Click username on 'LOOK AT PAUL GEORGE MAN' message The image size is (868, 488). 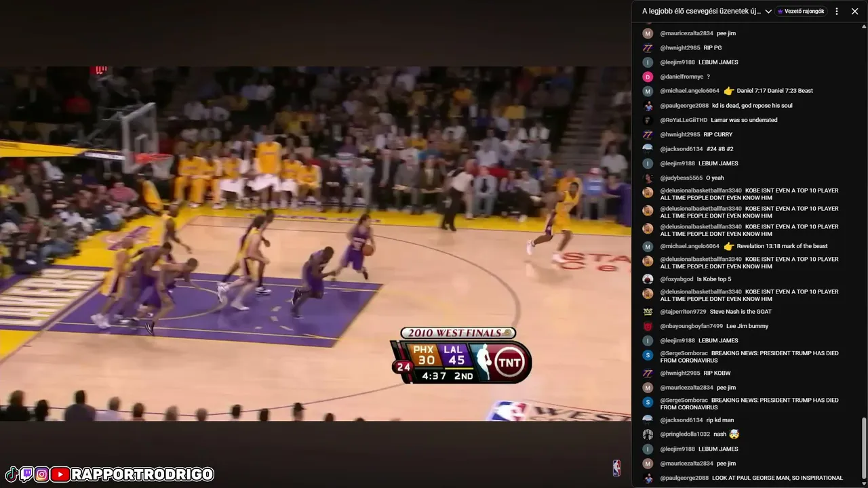coord(684,478)
